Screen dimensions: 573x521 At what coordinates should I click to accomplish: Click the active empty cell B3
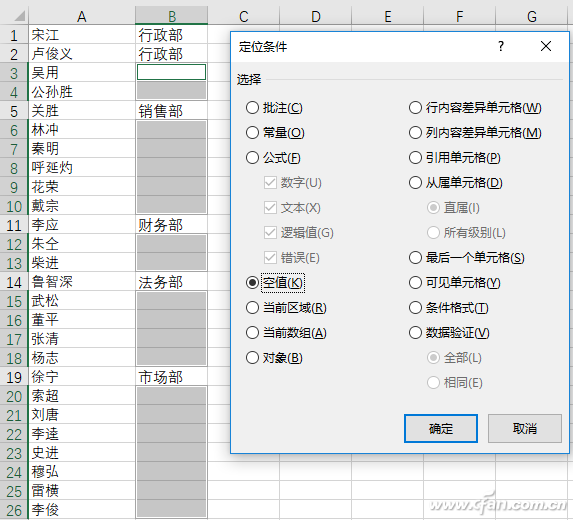[x=171, y=72]
